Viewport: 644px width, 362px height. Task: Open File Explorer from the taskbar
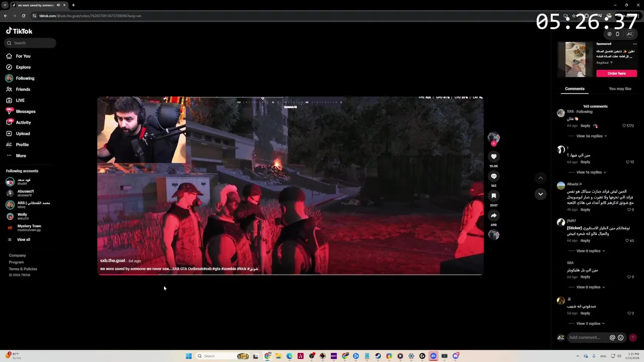(278, 356)
